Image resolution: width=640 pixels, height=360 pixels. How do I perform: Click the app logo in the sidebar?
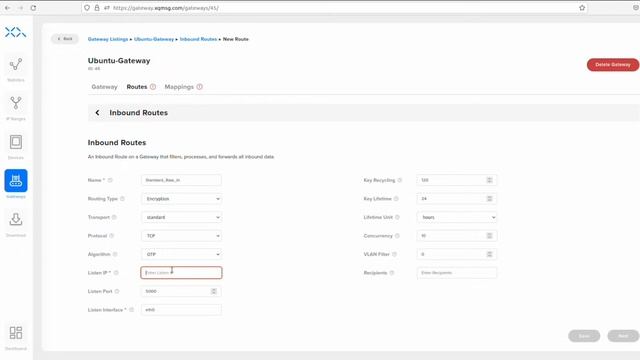click(16, 32)
